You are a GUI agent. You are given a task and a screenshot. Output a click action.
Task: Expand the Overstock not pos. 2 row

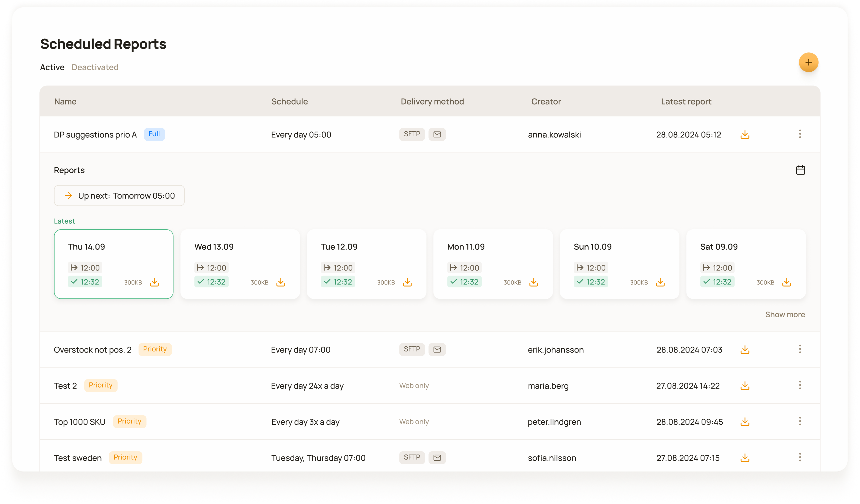tap(430, 350)
